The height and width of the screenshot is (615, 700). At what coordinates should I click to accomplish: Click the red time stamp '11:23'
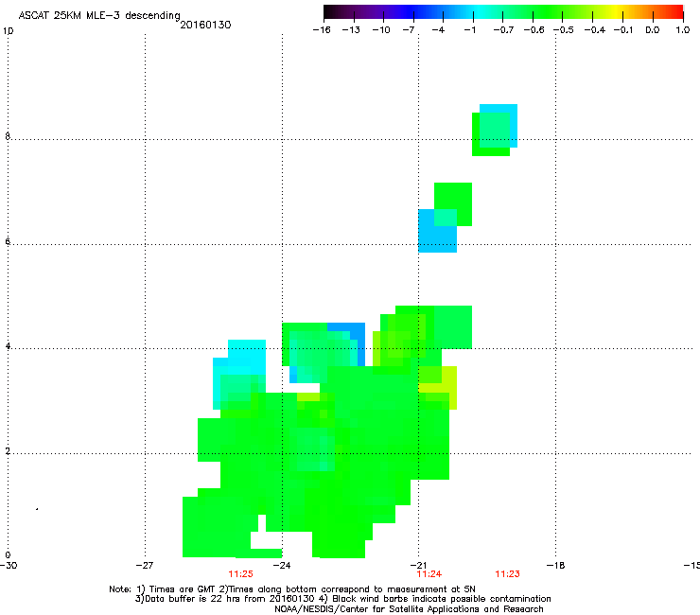coord(508,574)
